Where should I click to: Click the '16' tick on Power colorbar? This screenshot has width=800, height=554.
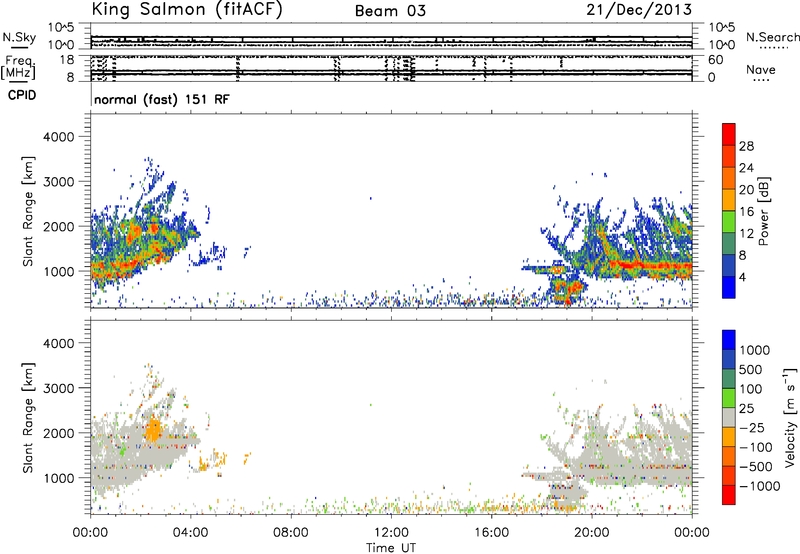pos(746,212)
